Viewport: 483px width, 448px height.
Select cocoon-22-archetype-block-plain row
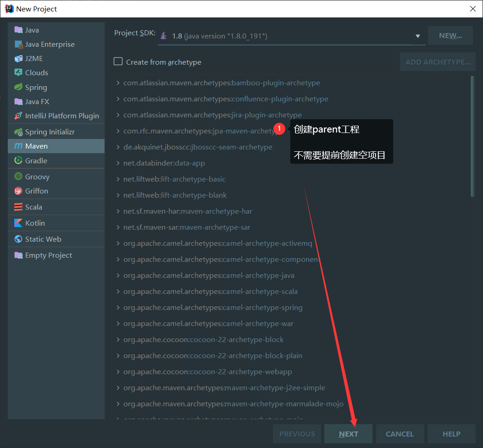(291, 356)
